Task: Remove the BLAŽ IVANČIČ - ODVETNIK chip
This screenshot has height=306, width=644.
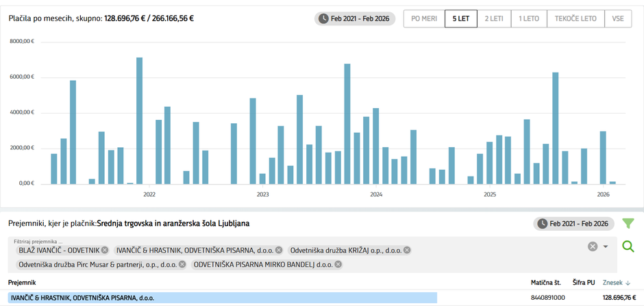Action: click(105, 250)
